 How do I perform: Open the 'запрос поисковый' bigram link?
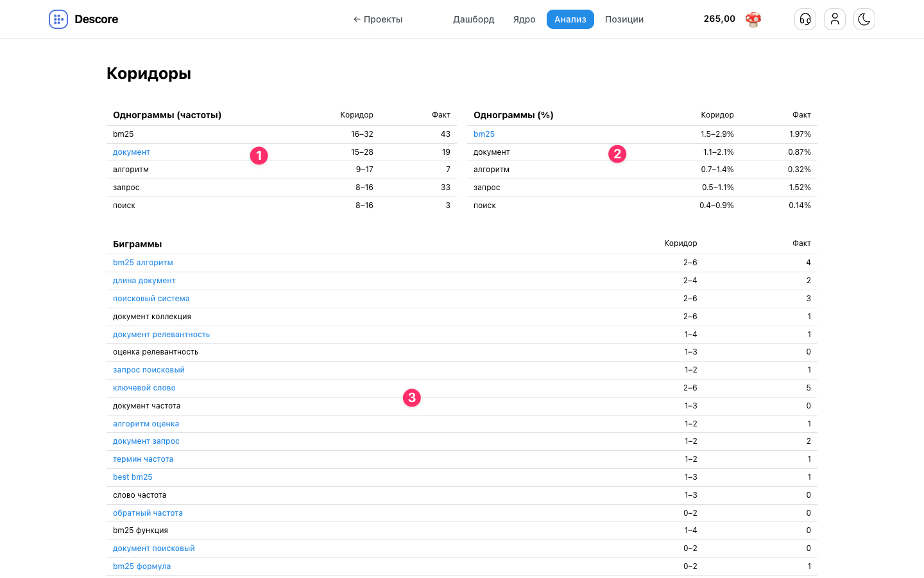tap(149, 370)
